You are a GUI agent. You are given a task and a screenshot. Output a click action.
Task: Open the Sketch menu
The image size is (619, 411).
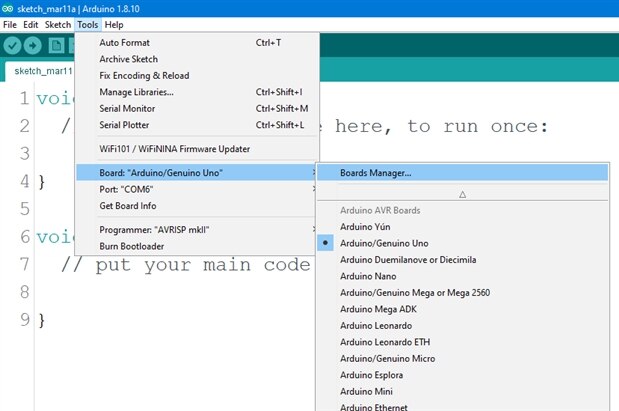click(x=58, y=24)
